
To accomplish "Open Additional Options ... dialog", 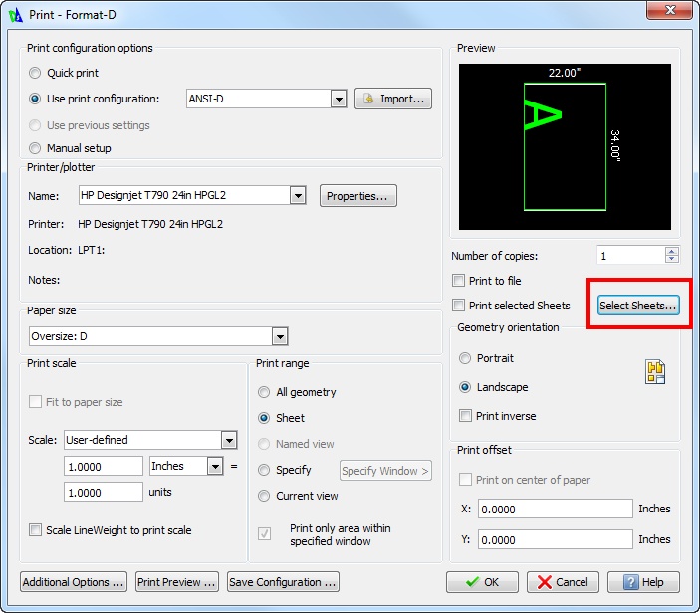I will click(x=74, y=582).
